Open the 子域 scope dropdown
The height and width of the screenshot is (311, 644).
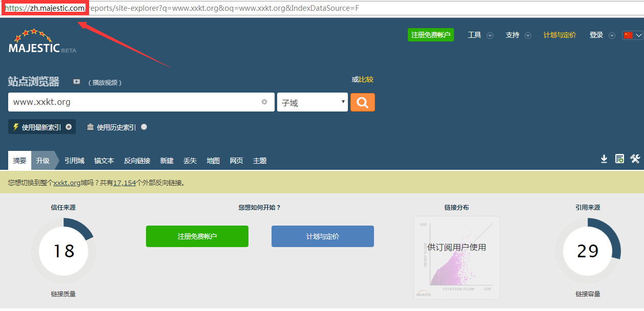click(x=312, y=102)
